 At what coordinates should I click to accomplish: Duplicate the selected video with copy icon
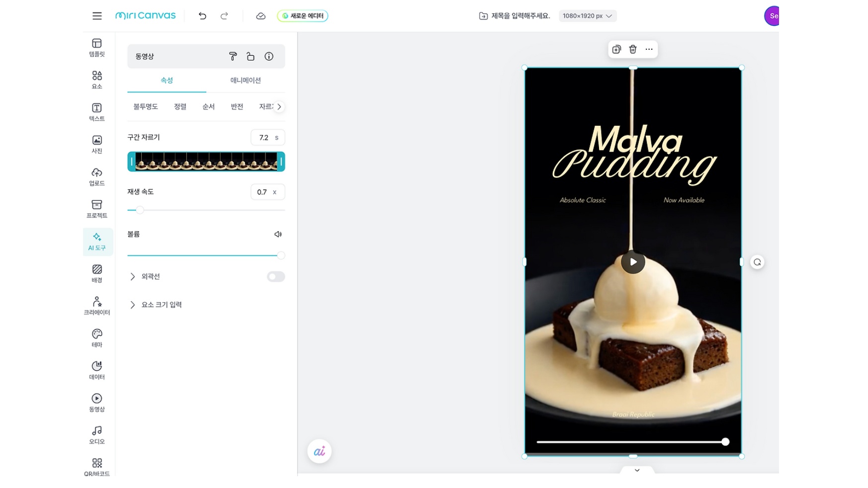click(616, 49)
